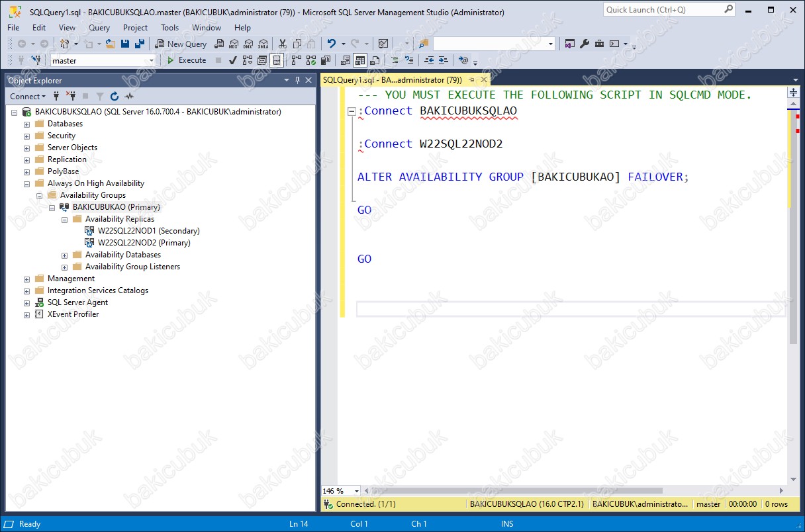This screenshot has width=805, height=532.
Task: Select the SQL Server Agent node
Action: pyautogui.click(x=77, y=302)
